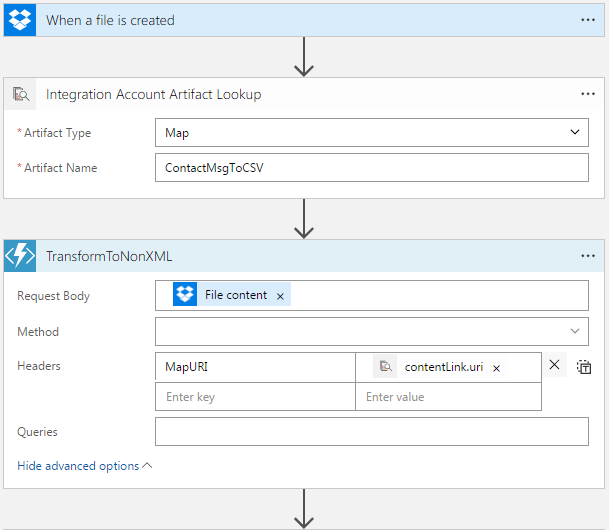This screenshot has width=609, height=530.
Task: Open the Artifact Type dropdown
Action: [372, 133]
